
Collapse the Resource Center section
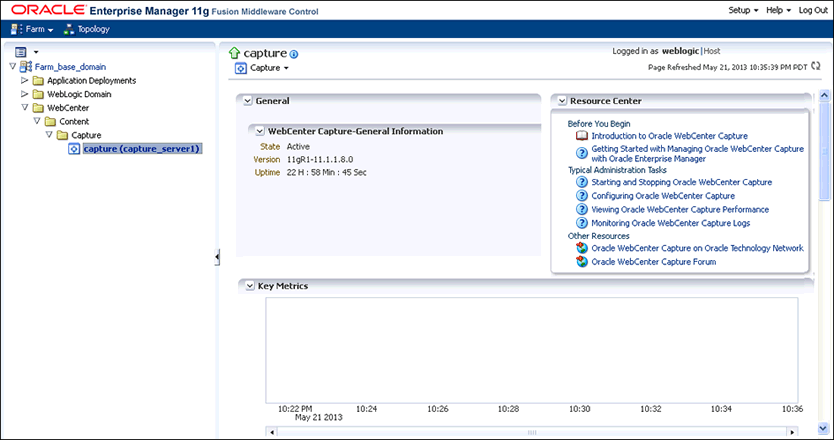(x=562, y=101)
